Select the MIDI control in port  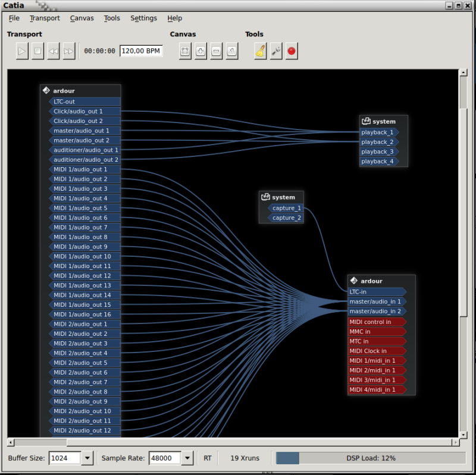pos(377,322)
